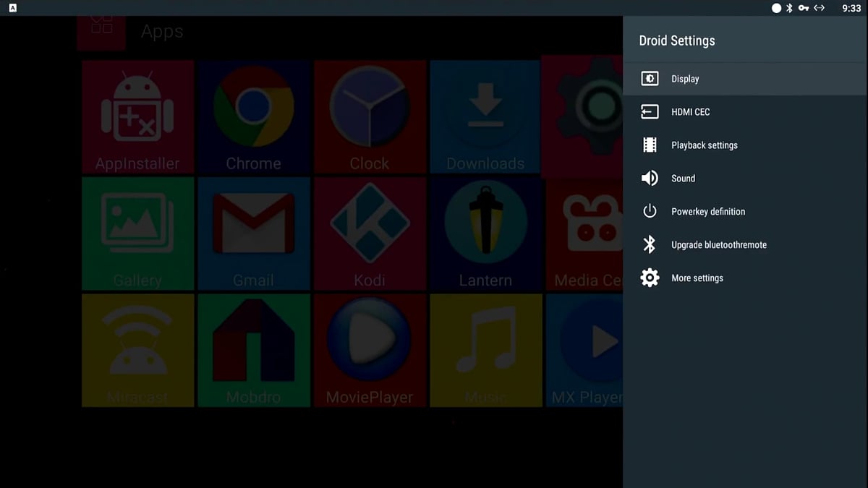This screenshot has width=868, height=488.
Task: Open the Downloads app tile
Action: coord(485,117)
